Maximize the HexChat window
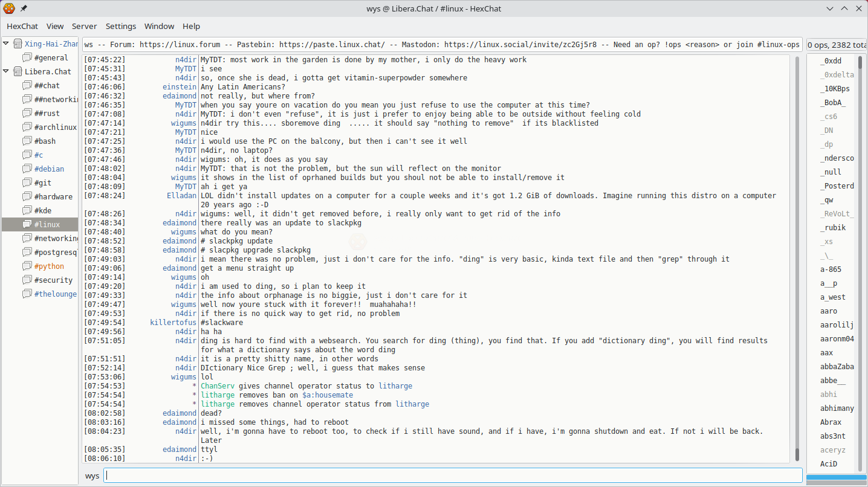The image size is (868, 487). tap(845, 8)
